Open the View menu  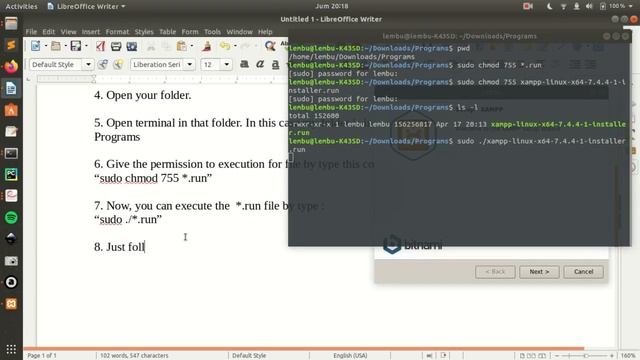tap(69, 31)
